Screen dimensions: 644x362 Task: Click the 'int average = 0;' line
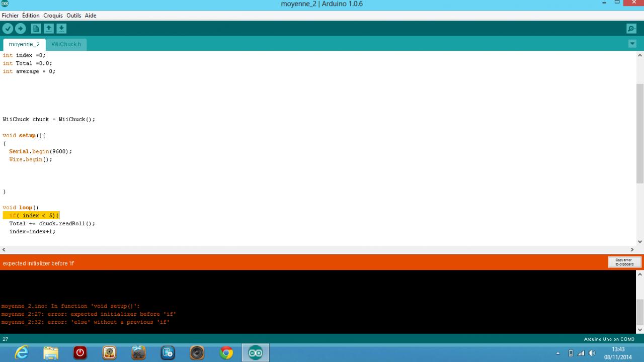pyautogui.click(x=29, y=71)
